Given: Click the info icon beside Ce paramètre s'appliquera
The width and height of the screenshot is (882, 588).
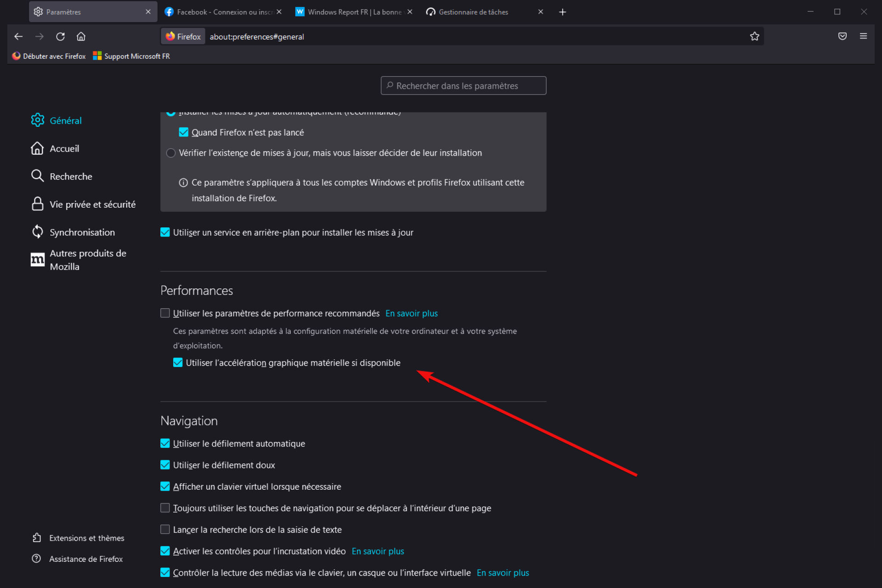Looking at the screenshot, I should point(183,183).
